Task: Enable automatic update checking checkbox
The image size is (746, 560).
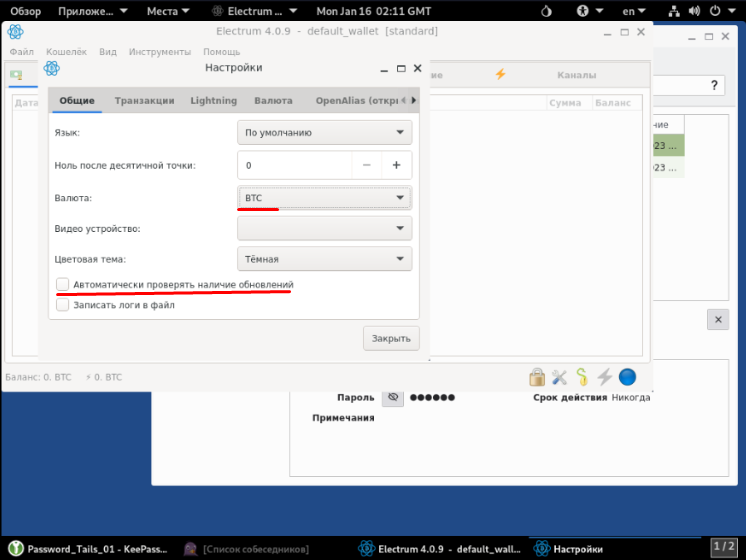Action: 63,285
